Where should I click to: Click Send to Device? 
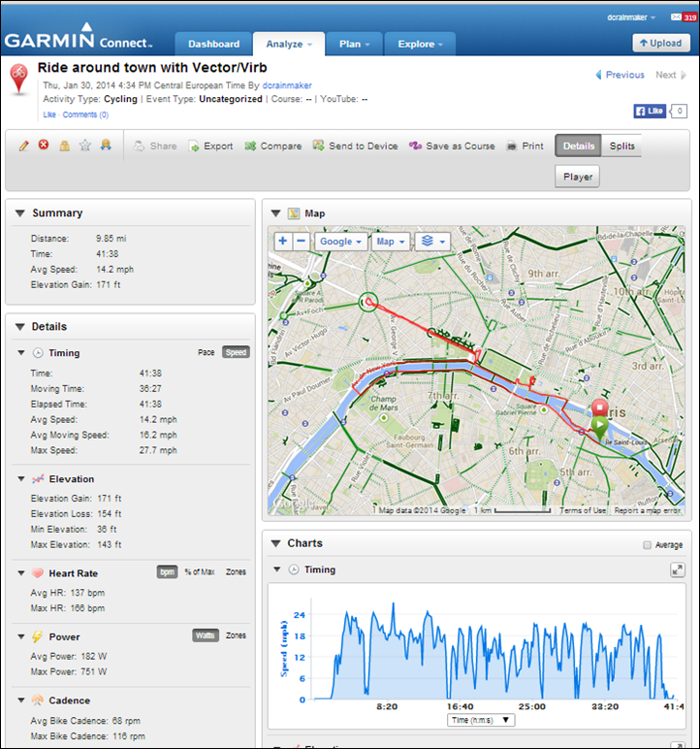[x=355, y=147]
